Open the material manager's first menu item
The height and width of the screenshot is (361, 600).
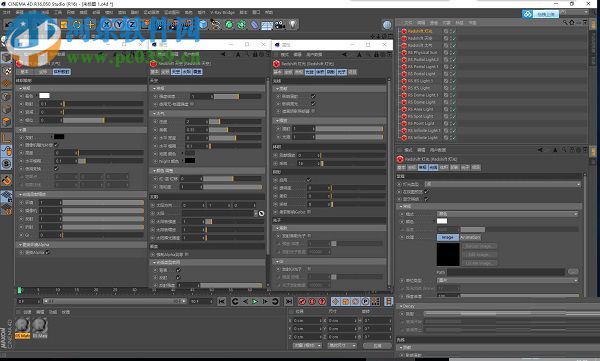(27, 312)
